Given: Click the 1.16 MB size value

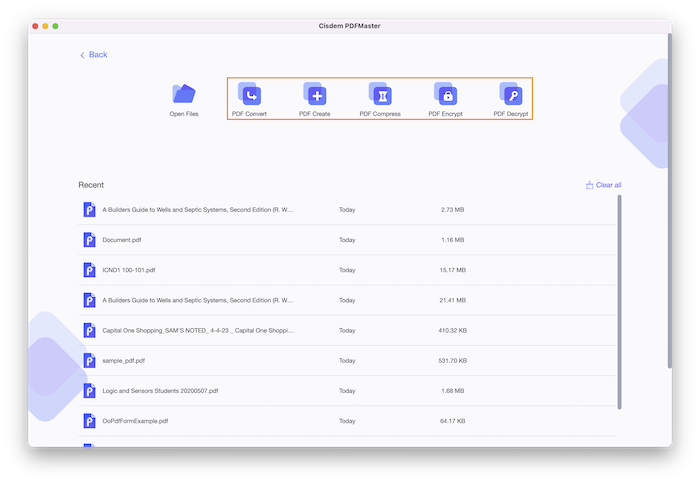Looking at the screenshot, I should 452,240.
